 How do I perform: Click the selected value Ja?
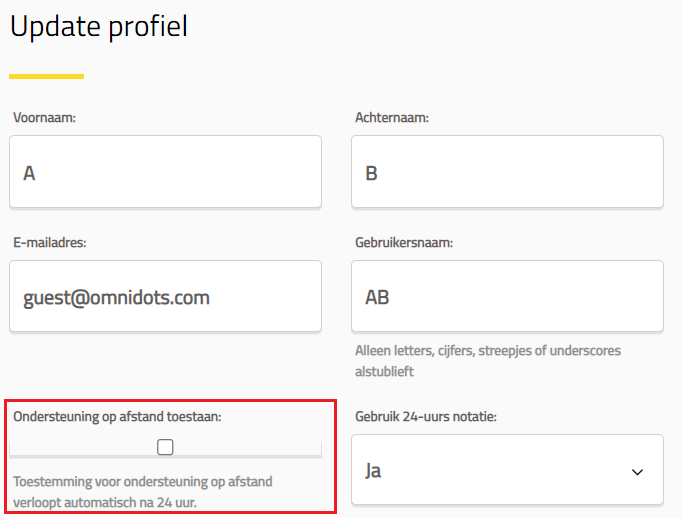click(x=374, y=471)
